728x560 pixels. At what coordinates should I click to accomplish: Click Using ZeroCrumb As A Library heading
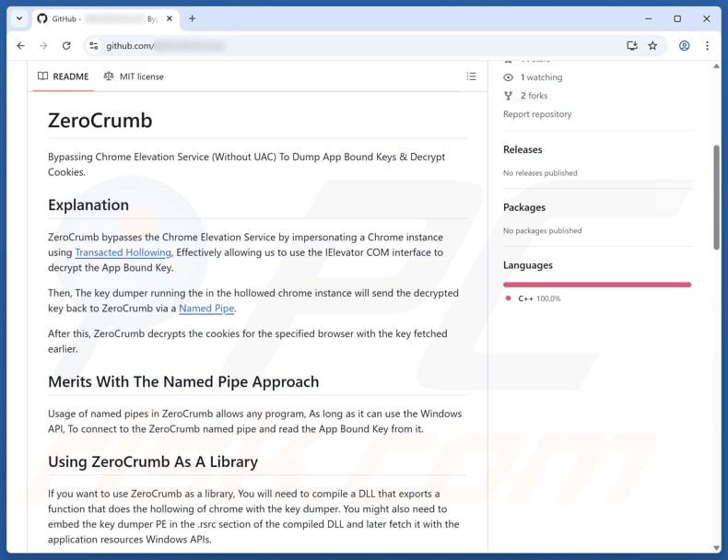153,461
